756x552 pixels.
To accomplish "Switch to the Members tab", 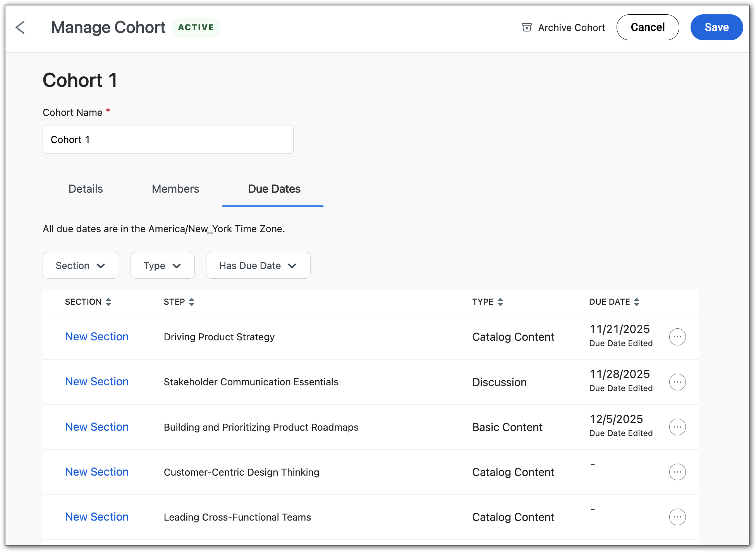I will pyautogui.click(x=175, y=189).
